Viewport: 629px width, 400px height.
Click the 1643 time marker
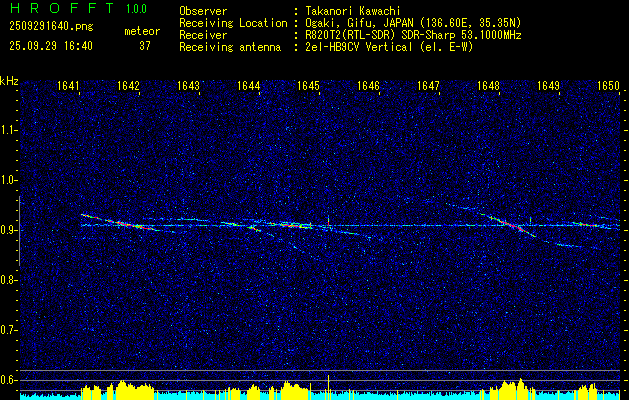click(189, 85)
